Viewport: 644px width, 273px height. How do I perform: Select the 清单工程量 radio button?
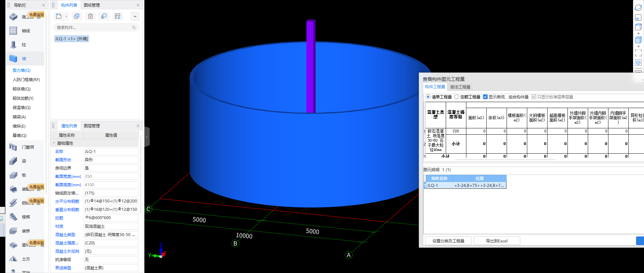(428, 97)
